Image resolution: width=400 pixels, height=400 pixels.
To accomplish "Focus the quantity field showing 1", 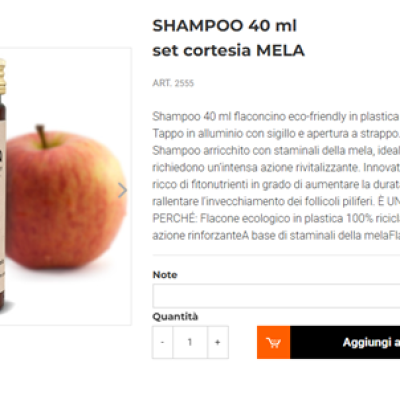I will 190,342.
